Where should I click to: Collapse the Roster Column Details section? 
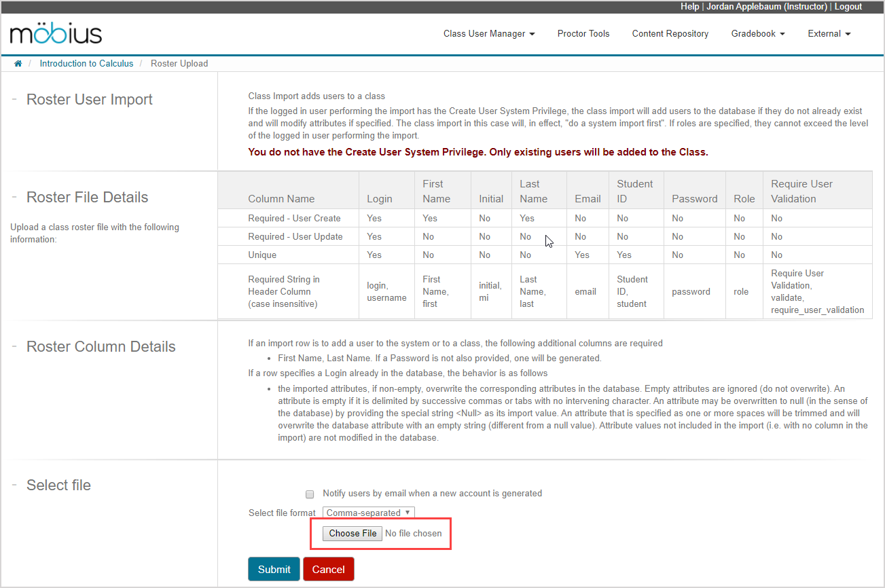tap(14, 347)
